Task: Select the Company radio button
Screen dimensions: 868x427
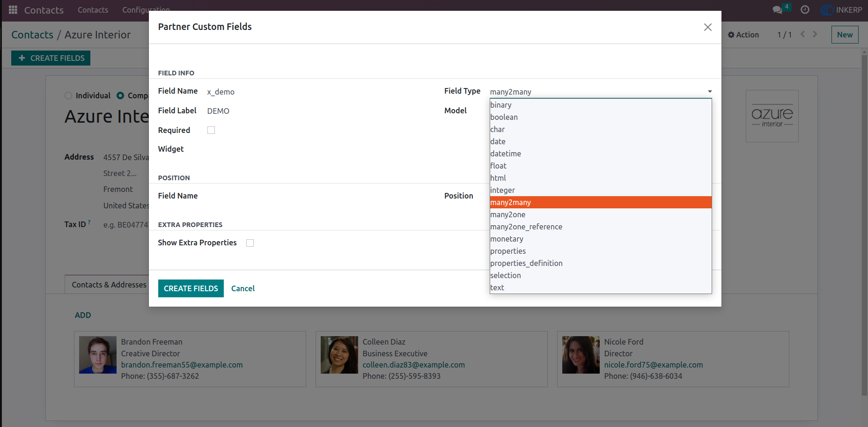Action: [120, 96]
